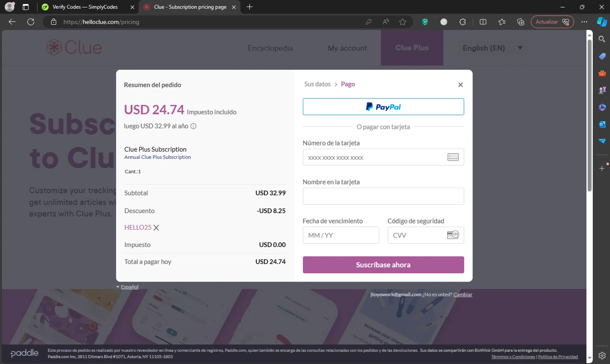Select the Clue Plus menu item
610x364 pixels.
click(412, 48)
